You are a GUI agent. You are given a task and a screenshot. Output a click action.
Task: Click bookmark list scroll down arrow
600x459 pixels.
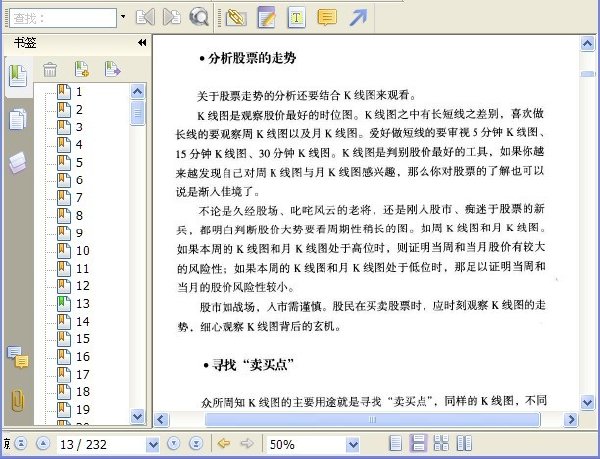(137, 416)
